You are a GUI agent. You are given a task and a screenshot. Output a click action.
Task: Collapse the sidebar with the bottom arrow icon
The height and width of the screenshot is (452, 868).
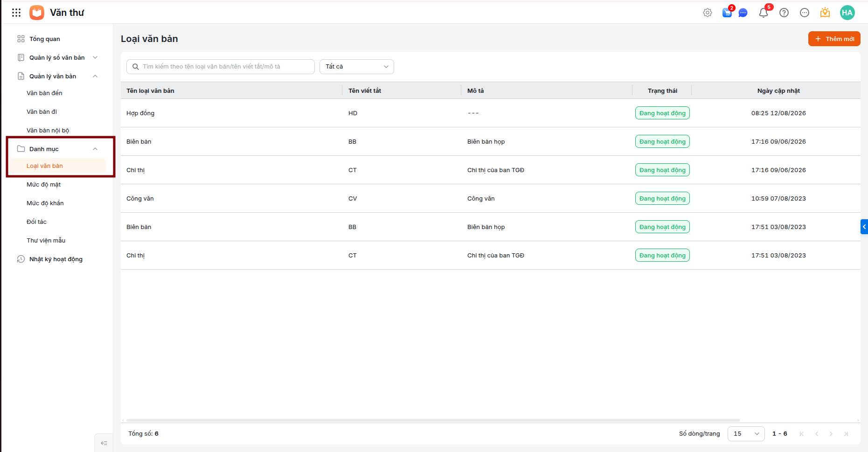tap(104, 443)
